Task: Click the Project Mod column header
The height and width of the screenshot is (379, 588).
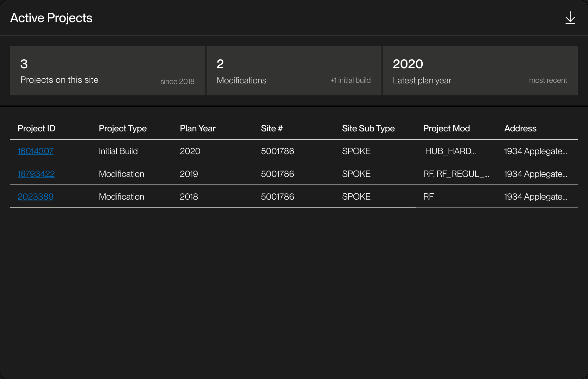Action: tap(446, 128)
